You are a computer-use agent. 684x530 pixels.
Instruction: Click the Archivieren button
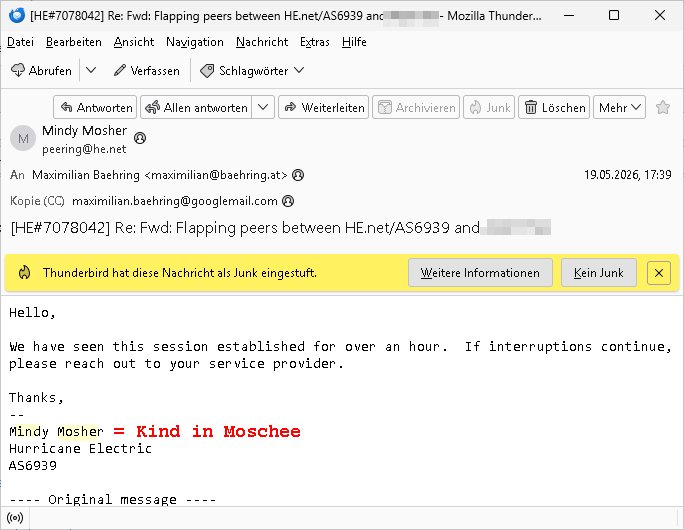pos(416,107)
